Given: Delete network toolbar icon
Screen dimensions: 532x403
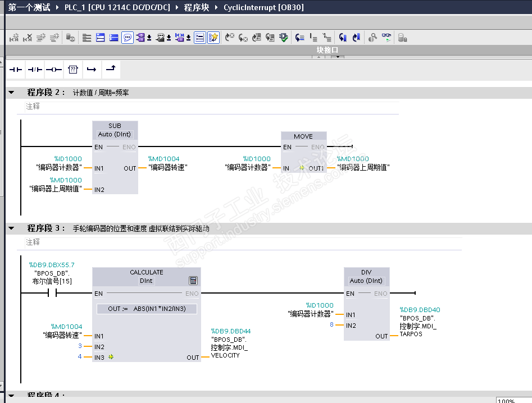Looking at the screenshot, I should click(28, 38).
